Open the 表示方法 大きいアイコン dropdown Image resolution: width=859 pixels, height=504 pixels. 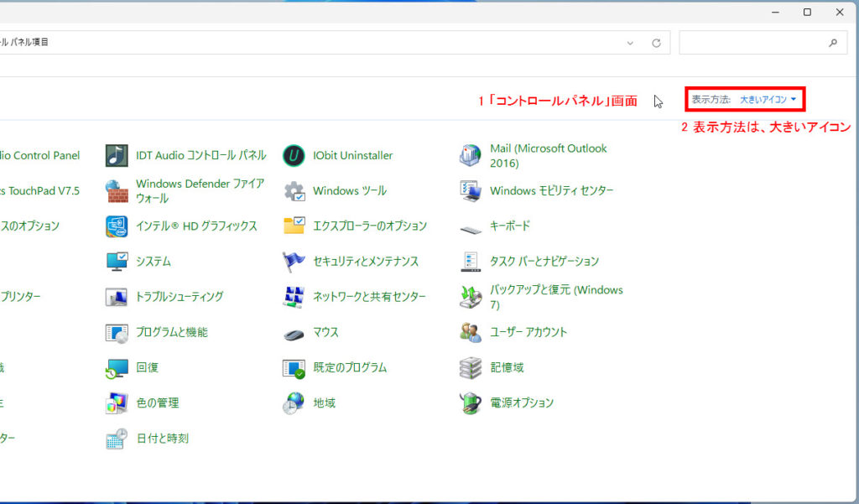tap(768, 100)
